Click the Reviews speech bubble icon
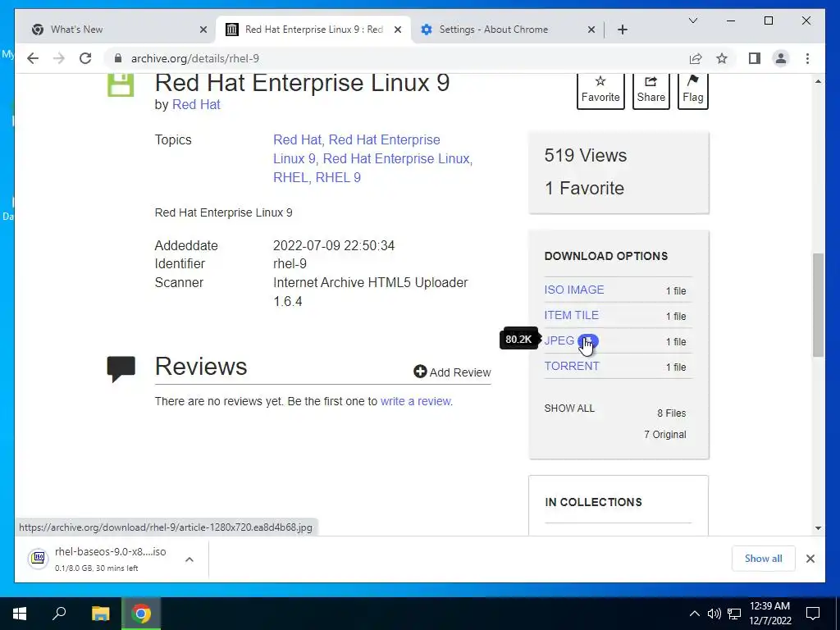 pos(121,368)
